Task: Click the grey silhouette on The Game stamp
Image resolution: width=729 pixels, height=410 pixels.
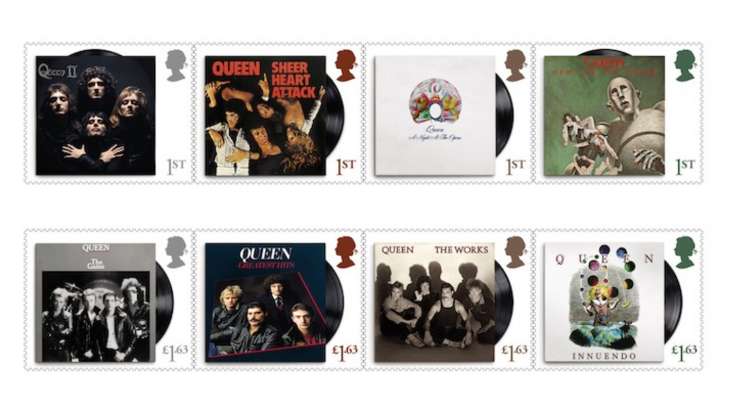Action: (176, 252)
